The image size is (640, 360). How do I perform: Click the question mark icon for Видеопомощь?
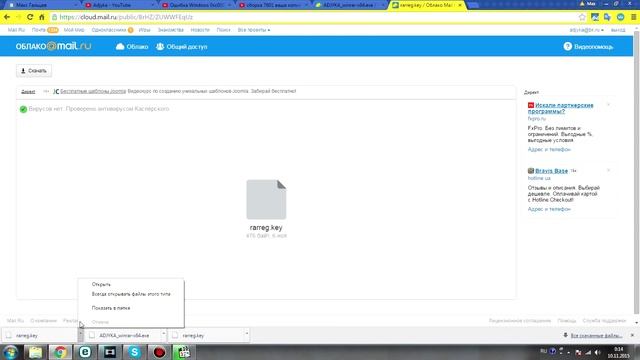tap(567, 47)
